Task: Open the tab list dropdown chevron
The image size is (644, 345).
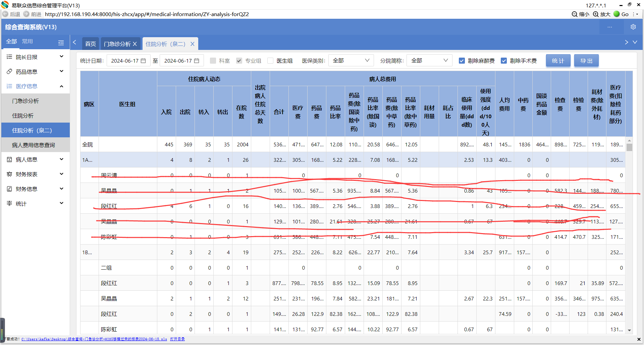Action: (x=635, y=42)
